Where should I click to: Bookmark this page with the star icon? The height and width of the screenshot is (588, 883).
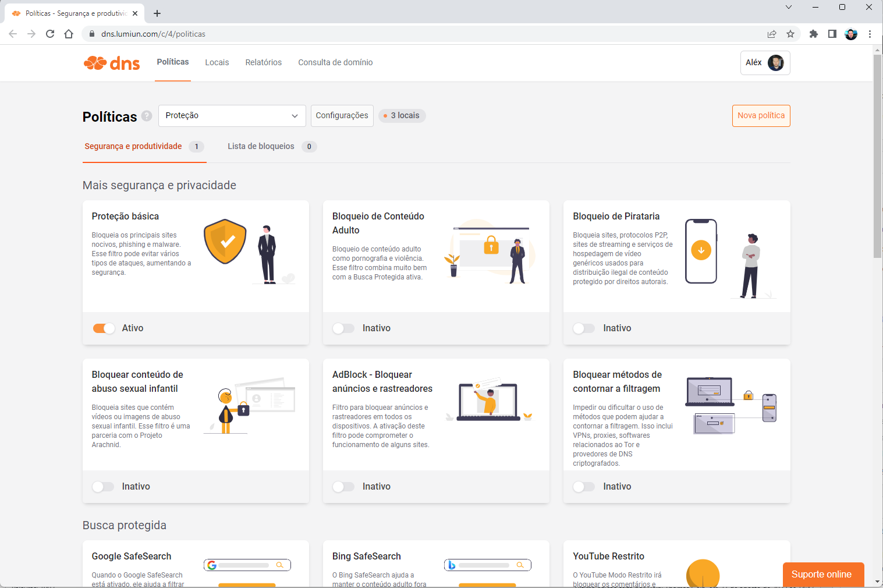click(x=790, y=34)
